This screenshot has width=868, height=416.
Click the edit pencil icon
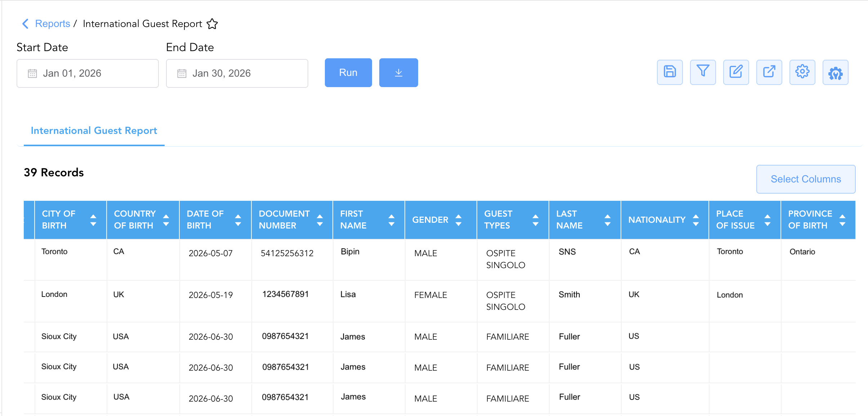(736, 72)
